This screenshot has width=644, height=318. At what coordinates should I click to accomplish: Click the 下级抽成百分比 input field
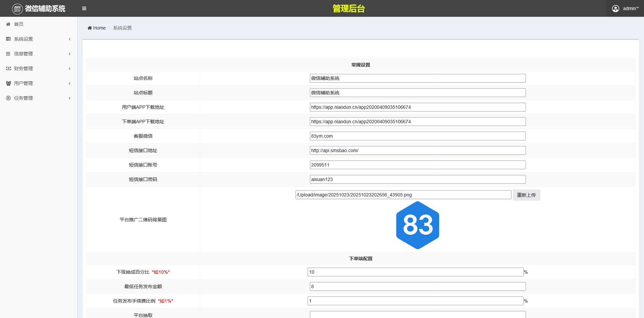point(415,272)
